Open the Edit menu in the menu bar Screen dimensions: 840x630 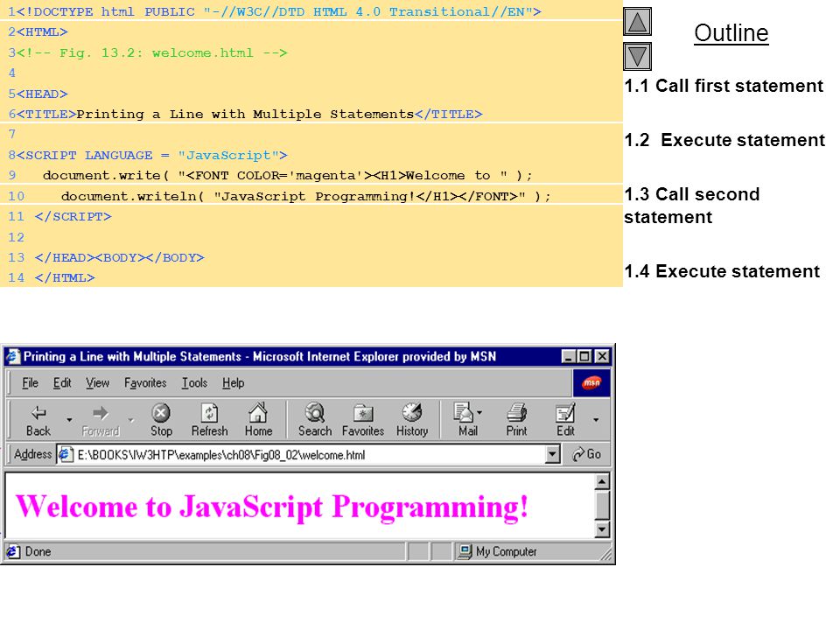click(62, 382)
